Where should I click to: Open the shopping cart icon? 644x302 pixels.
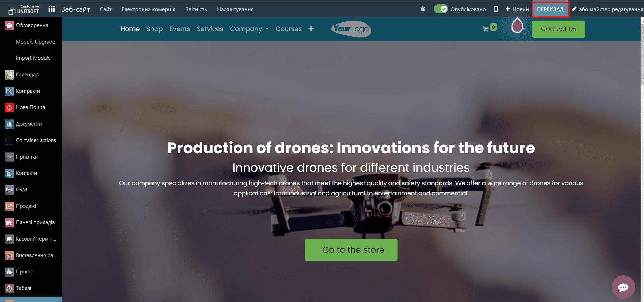485,29
